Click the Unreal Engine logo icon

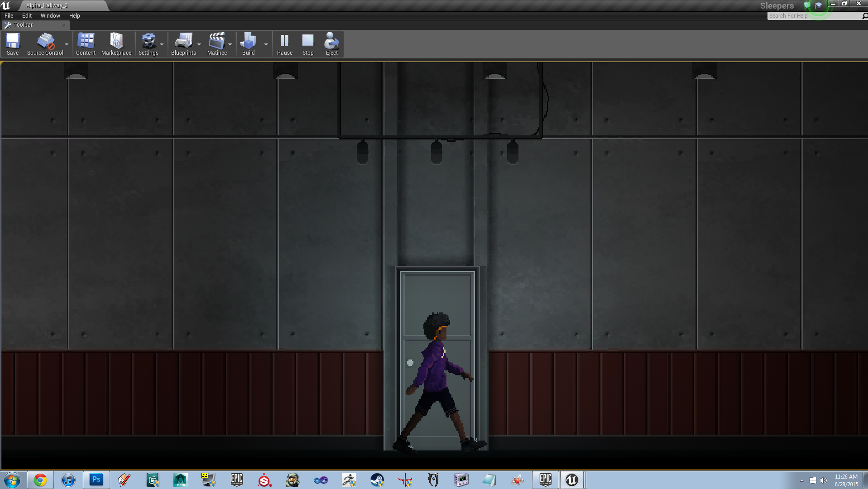[6, 5]
